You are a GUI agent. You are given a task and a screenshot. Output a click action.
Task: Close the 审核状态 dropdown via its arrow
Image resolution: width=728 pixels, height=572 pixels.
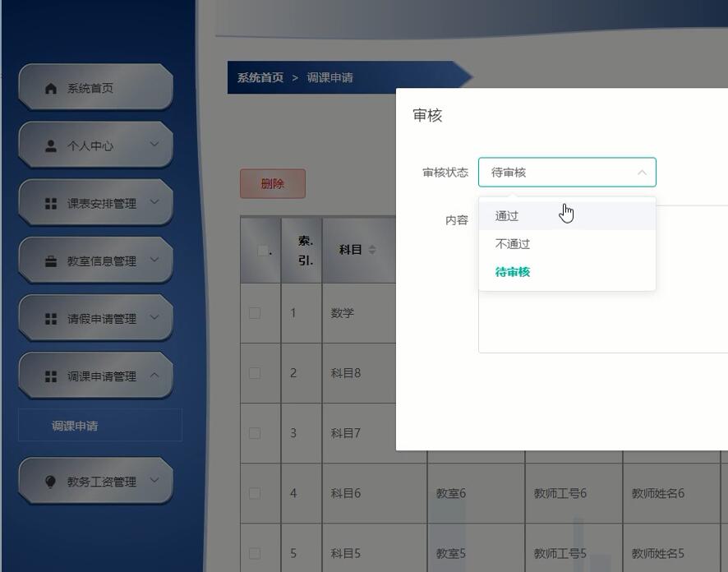pyautogui.click(x=642, y=173)
